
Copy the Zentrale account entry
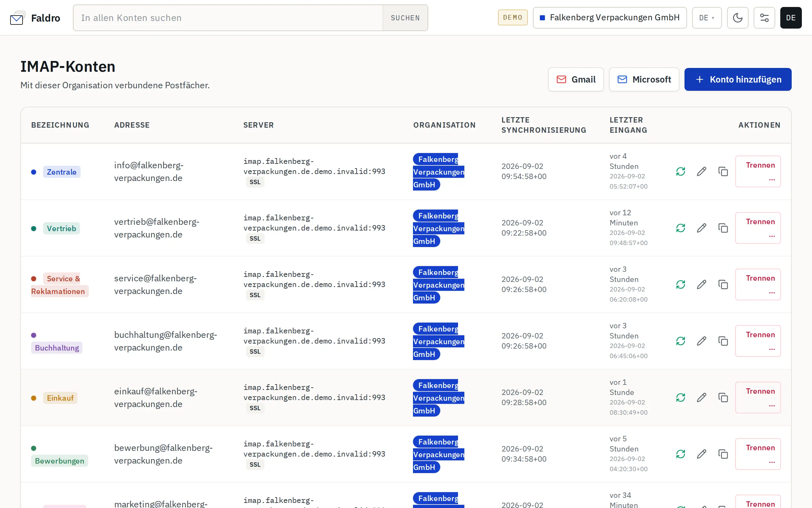(723, 172)
